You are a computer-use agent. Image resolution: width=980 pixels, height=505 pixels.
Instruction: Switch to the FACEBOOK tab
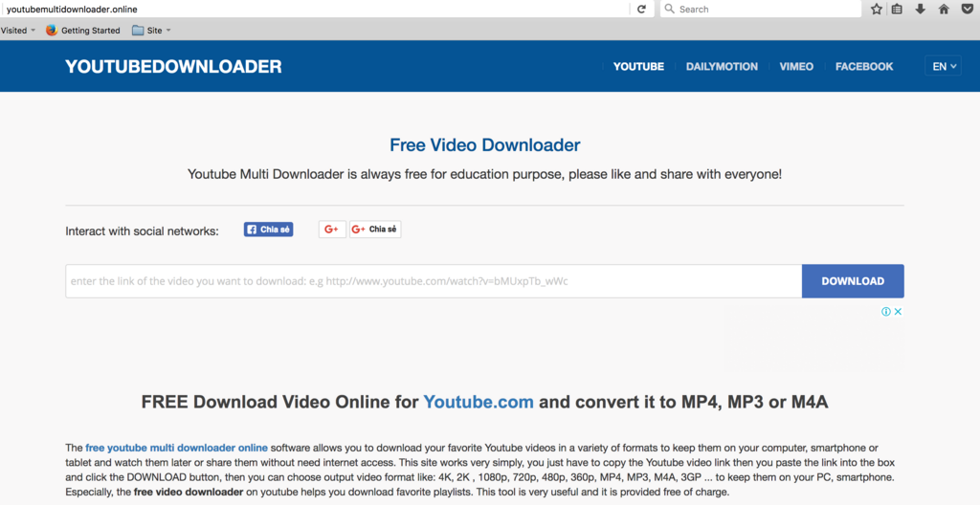tap(864, 66)
